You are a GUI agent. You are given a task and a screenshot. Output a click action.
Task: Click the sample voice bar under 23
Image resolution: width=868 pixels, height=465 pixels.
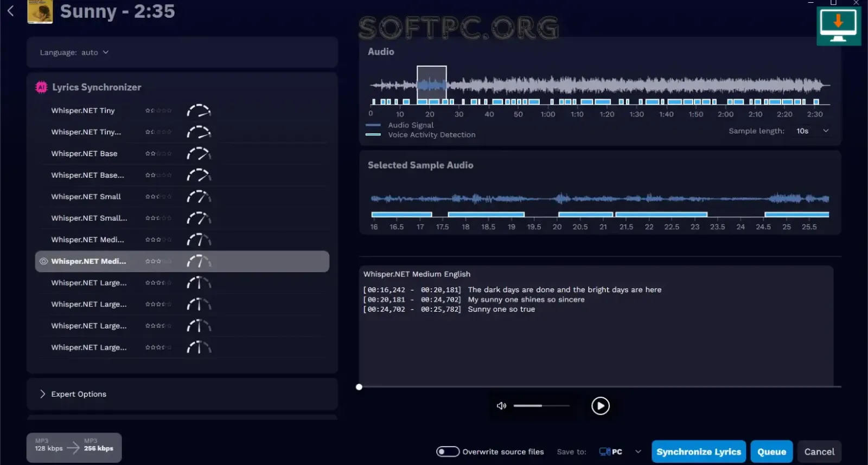click(661, 215)
